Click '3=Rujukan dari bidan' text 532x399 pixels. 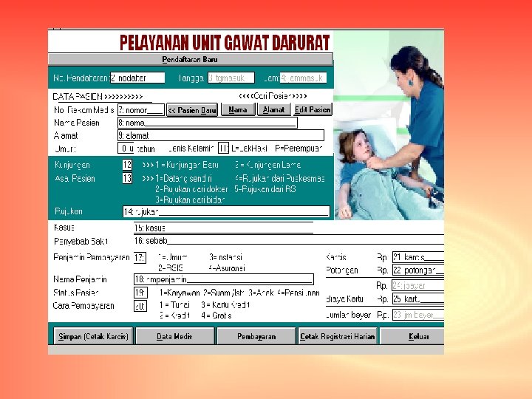click(x=190, y=199)
